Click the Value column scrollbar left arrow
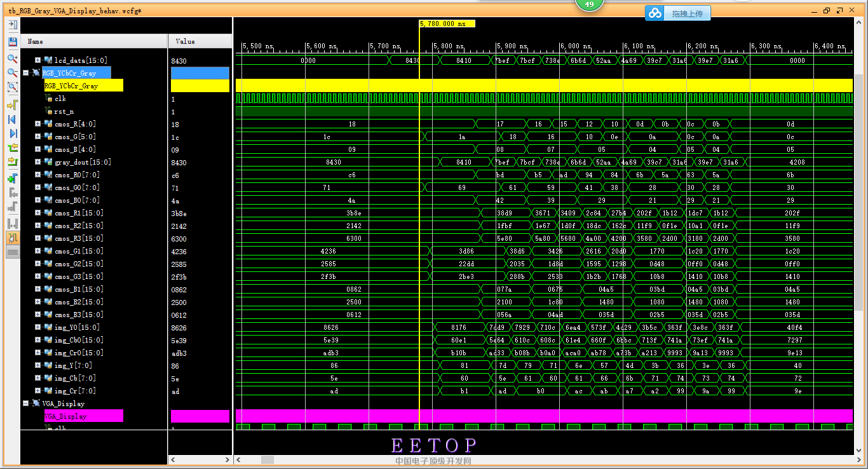Image resolution: width=868 pixels, height=469 pixels. click(x=172, y=459)
